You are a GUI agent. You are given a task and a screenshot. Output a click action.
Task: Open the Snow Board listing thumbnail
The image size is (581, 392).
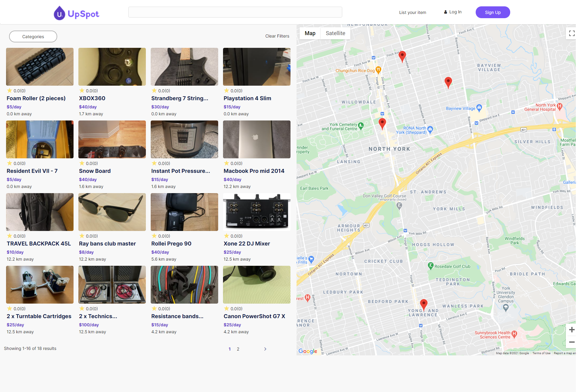[112, 139]
